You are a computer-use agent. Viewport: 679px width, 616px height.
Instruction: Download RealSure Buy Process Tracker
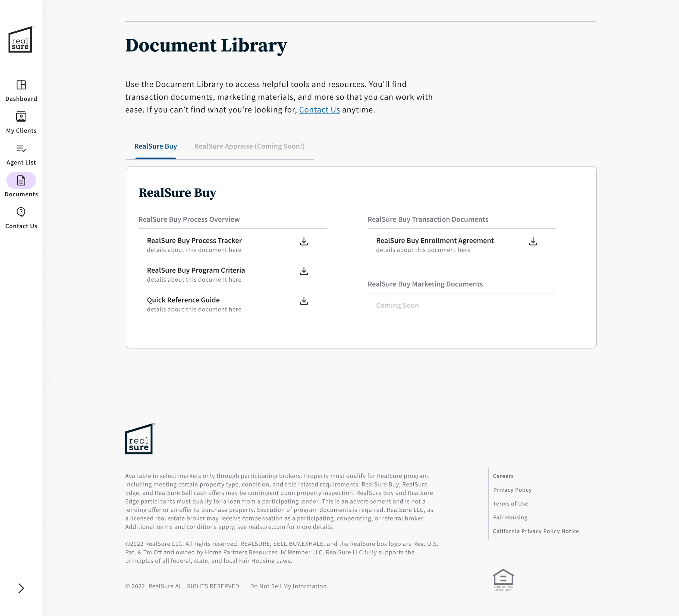click(x=304, y=241)
